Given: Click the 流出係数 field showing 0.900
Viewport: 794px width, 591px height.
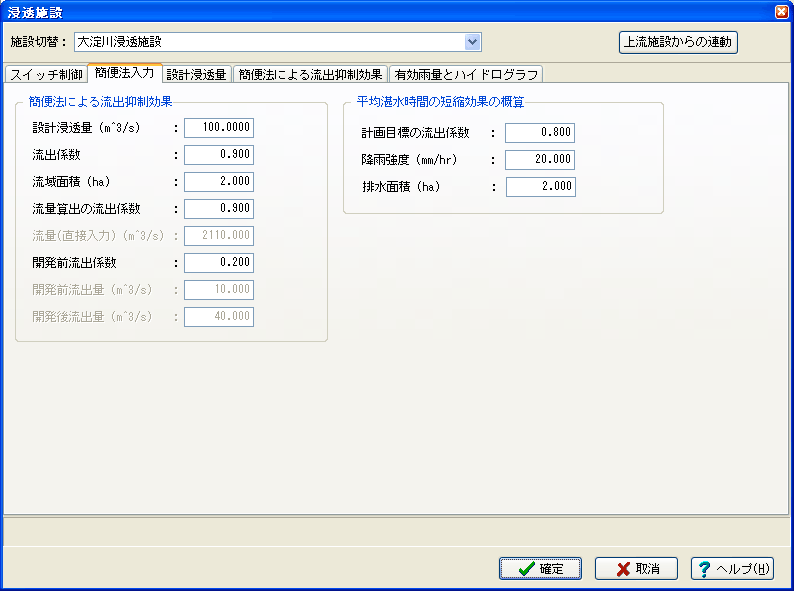Looking at the screenshot, I should [219, 154].
